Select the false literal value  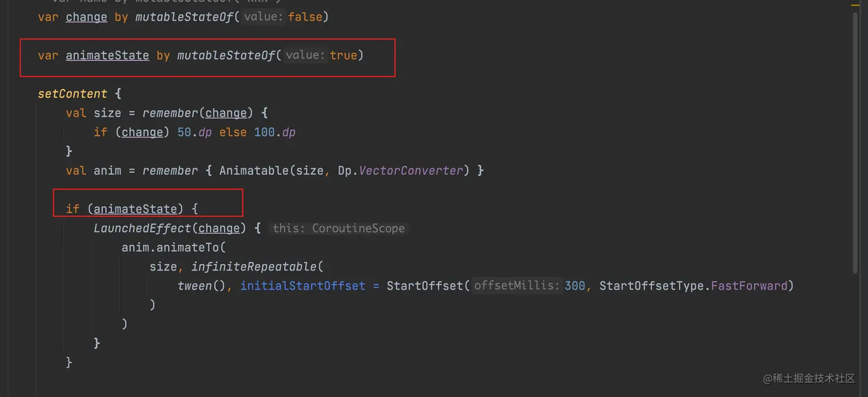pyautogui.click(x=305, y=17)
